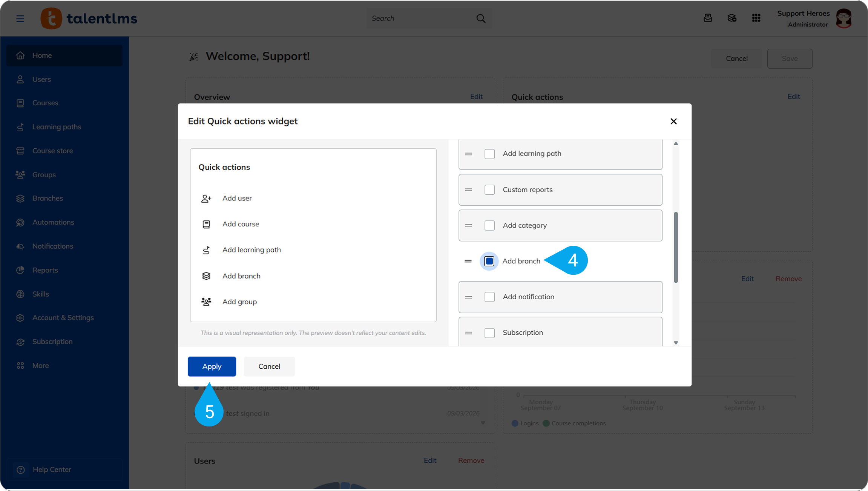868x491 pixels.
Task: Click the list scroll-down arrow
Action: [676, 343]
